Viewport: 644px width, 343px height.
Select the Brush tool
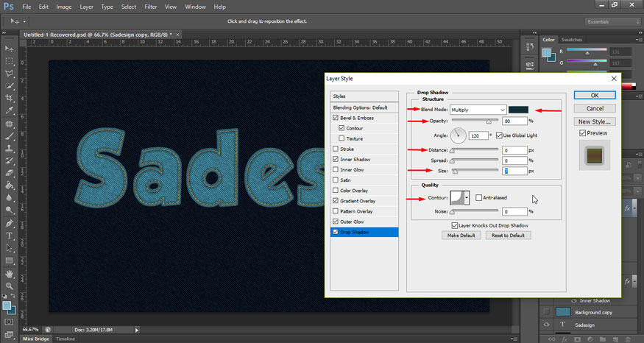[x=9, y=136]
